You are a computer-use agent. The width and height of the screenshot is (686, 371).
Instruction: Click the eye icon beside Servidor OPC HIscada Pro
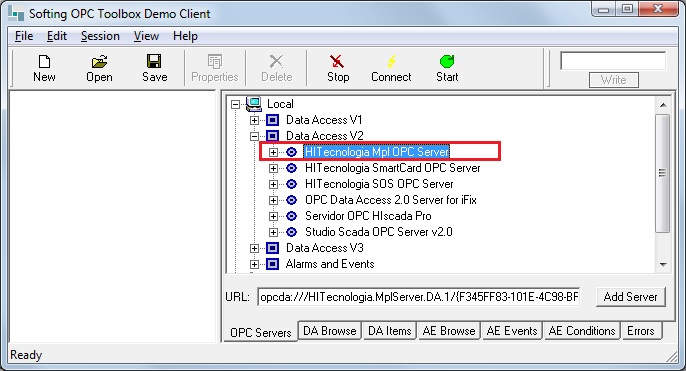point(291,216)
